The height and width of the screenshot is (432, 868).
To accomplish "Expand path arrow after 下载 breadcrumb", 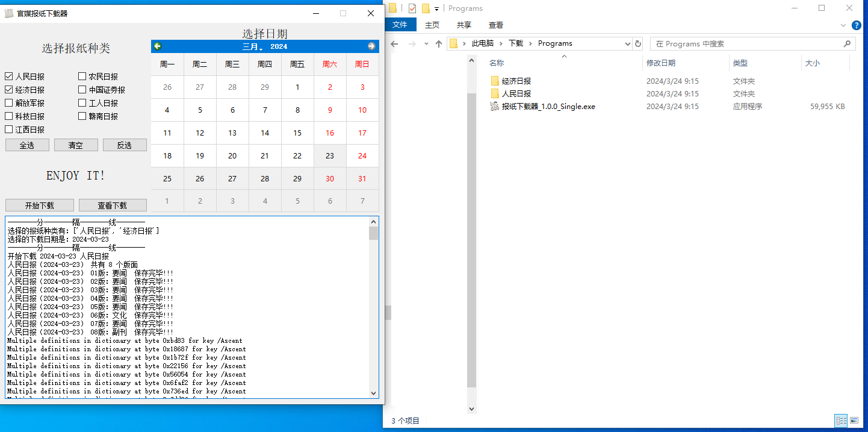I will pyautogui.click(x=531, y=43).
